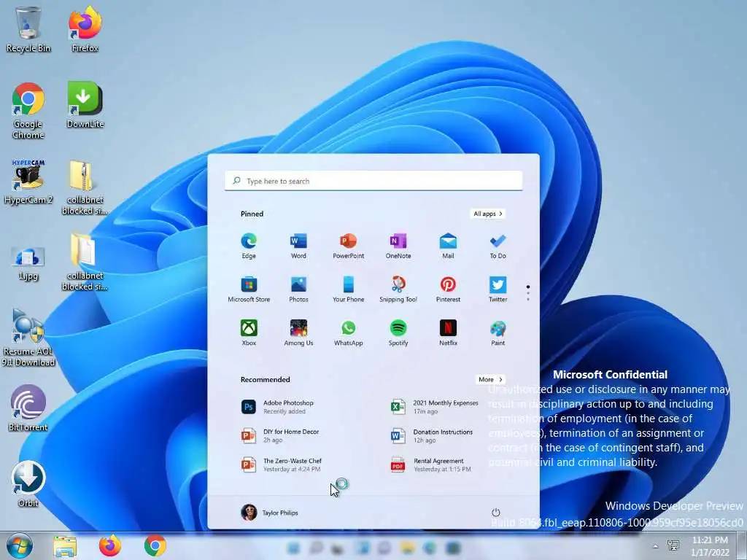Expand More recommended items
This screenshot has width=747, height=560.
coord(490,379)
